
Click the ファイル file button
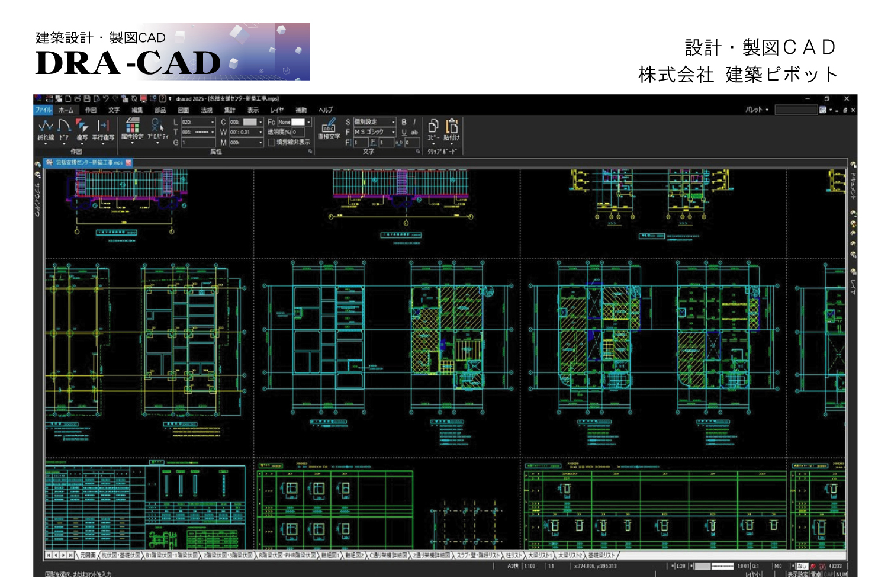43,110
